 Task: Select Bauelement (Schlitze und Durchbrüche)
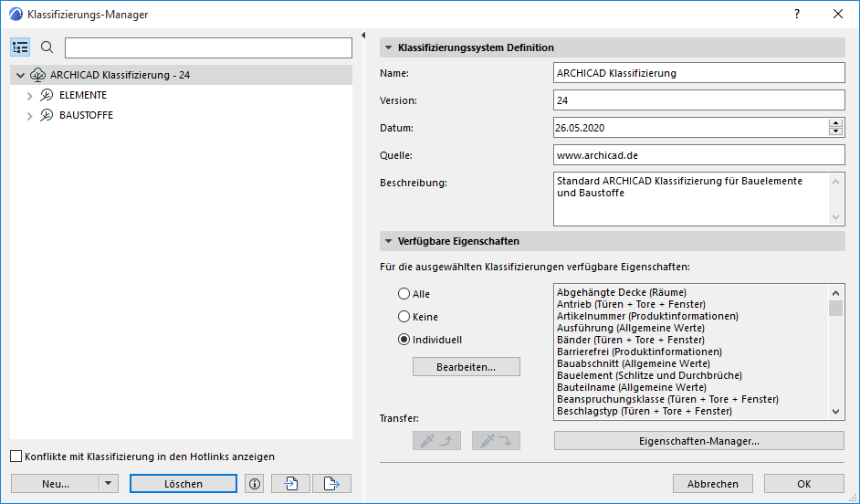(649, 375)
